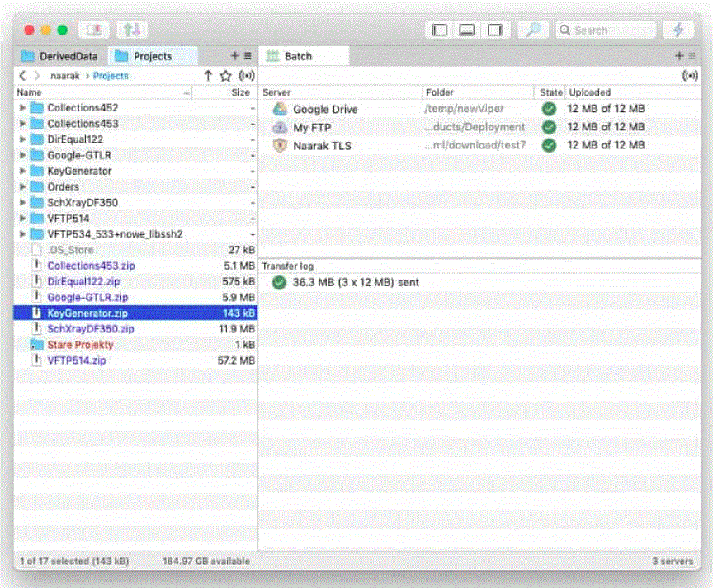Select DirEqual122.zip file

tap(135, 281)
